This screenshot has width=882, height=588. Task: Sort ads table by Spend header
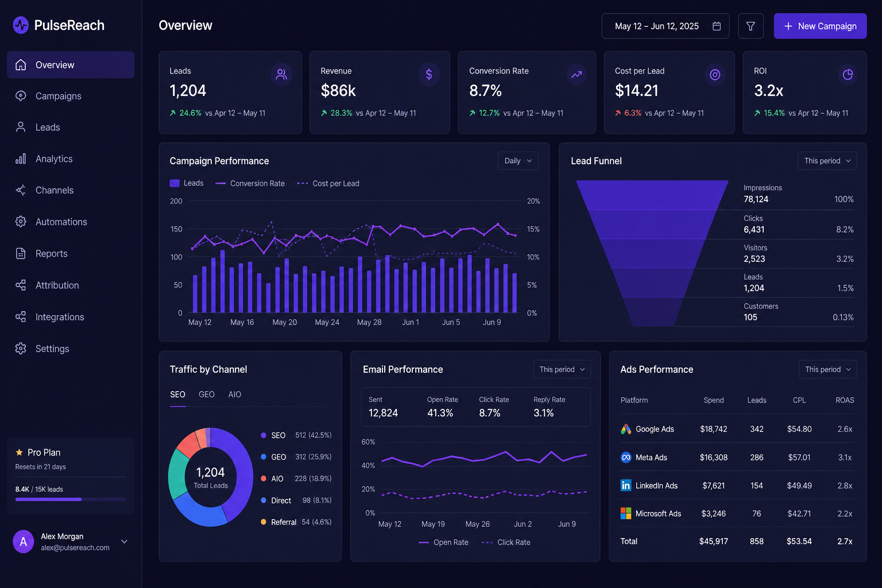coord(714,400)
